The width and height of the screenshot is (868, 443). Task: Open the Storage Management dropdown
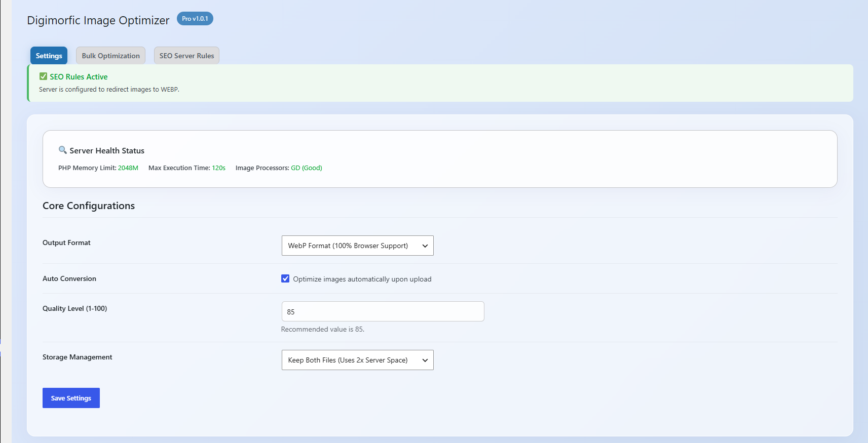[x=357, y=360]
